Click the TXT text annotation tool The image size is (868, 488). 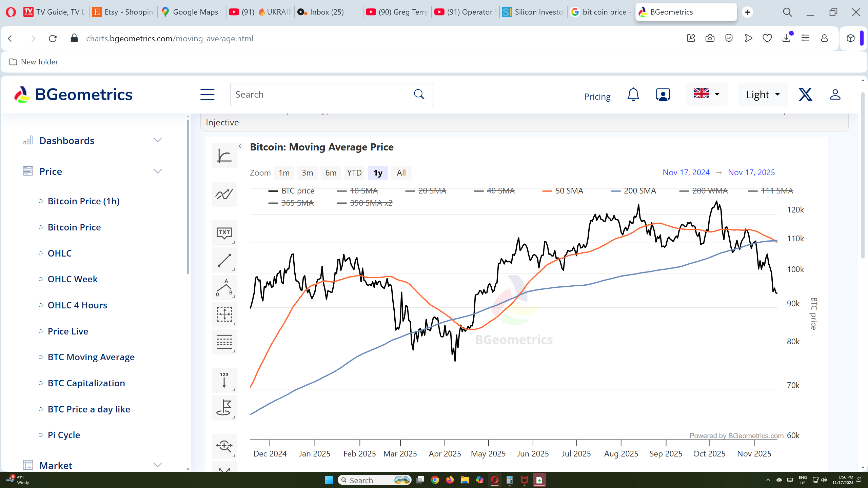click(x=224, y=233)
